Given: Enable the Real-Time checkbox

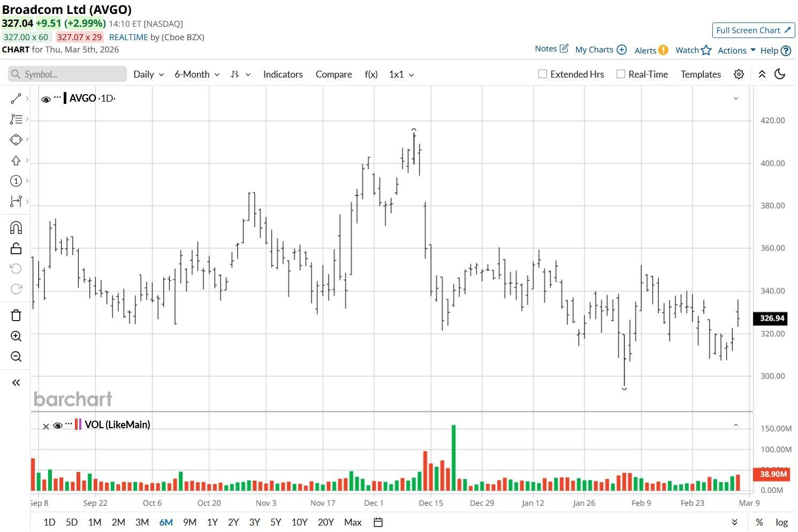Looking at the screenshot, I should coord(621,74).
